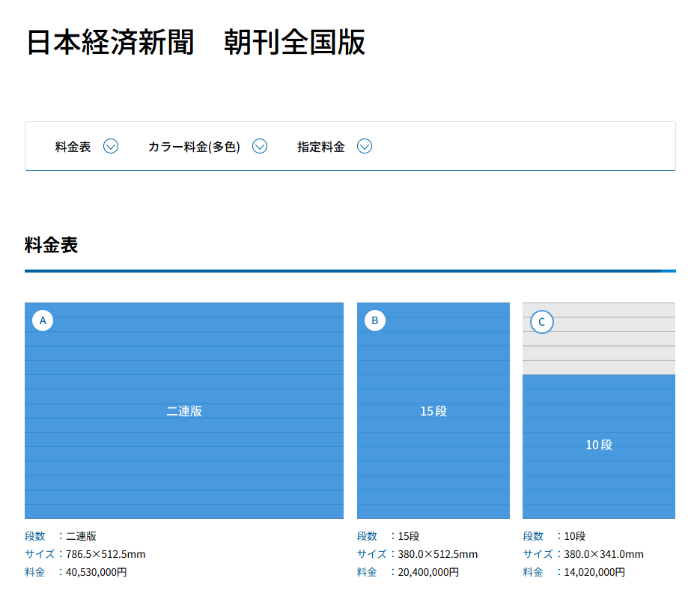Screen dimensions: 700x593
Task: Click the chevron icon beside 料金表
Action: [x=111, y=146]
